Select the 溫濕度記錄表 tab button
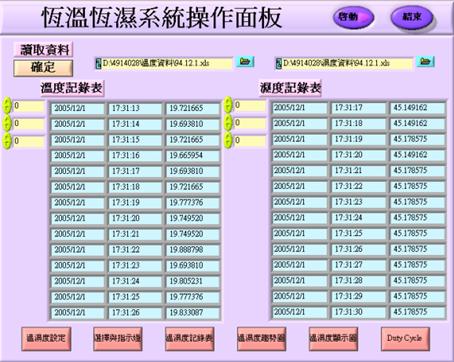Viewport: 454px width, 362px height. (190, 339)
